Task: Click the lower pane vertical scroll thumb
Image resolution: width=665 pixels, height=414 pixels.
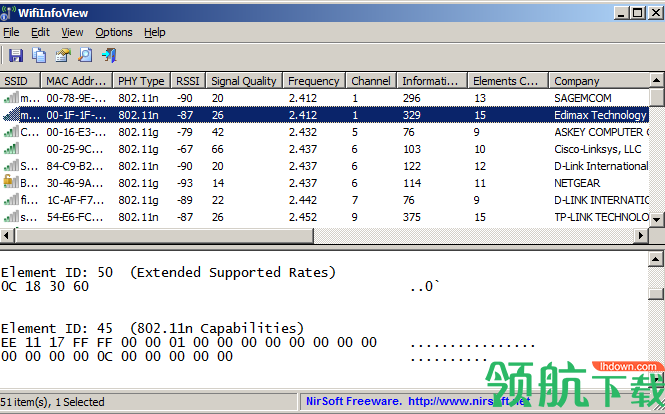Action: (x=656, y=294)
